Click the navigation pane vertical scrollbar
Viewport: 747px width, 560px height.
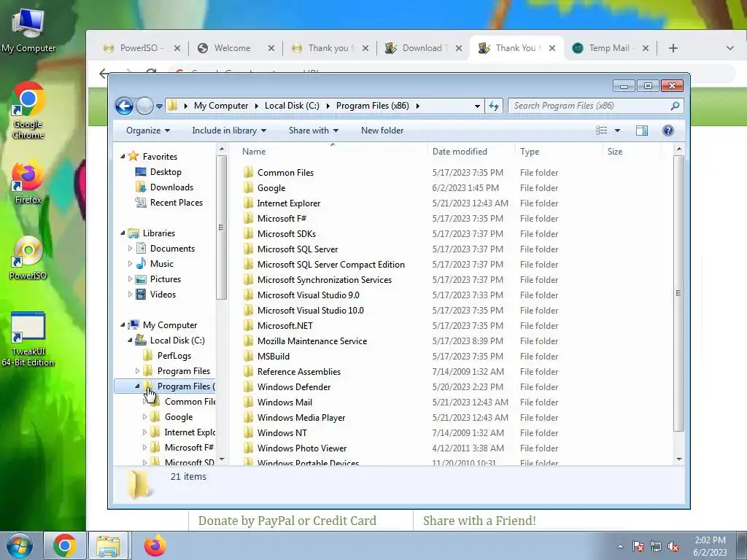click(x=221, y=227)
